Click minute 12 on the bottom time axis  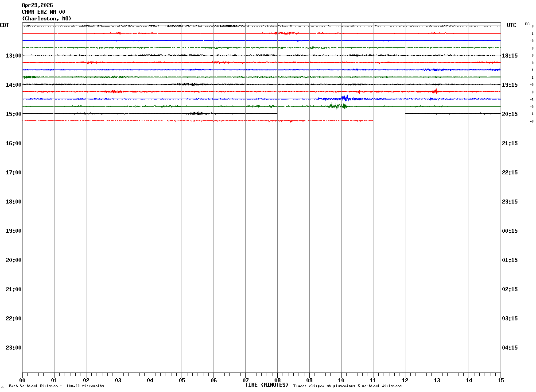click(x=405, y=380)
